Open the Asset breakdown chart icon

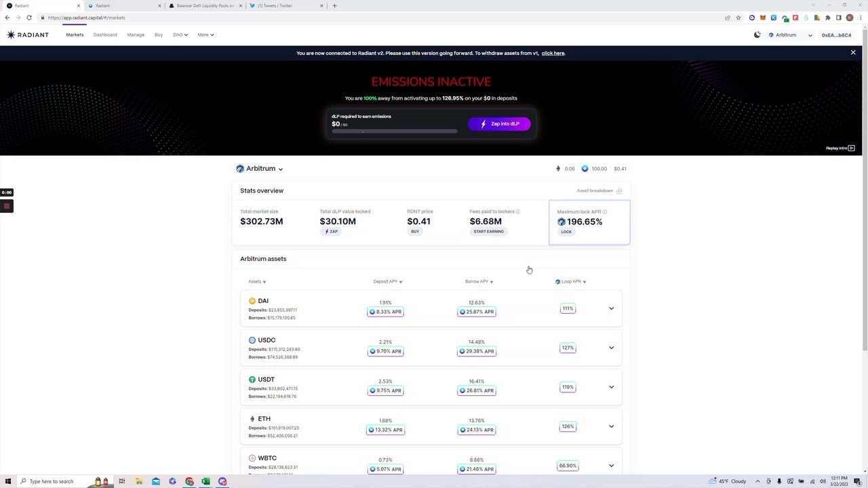618,190
